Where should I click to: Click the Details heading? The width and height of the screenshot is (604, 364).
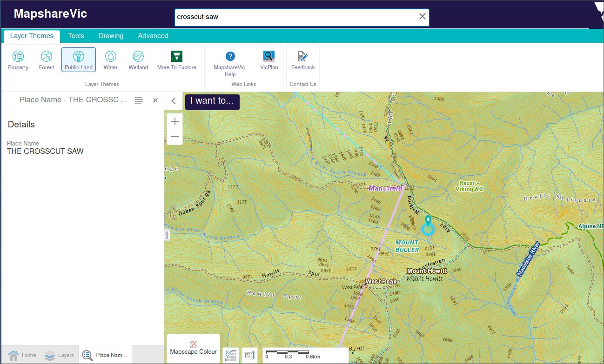coord(21,125)
